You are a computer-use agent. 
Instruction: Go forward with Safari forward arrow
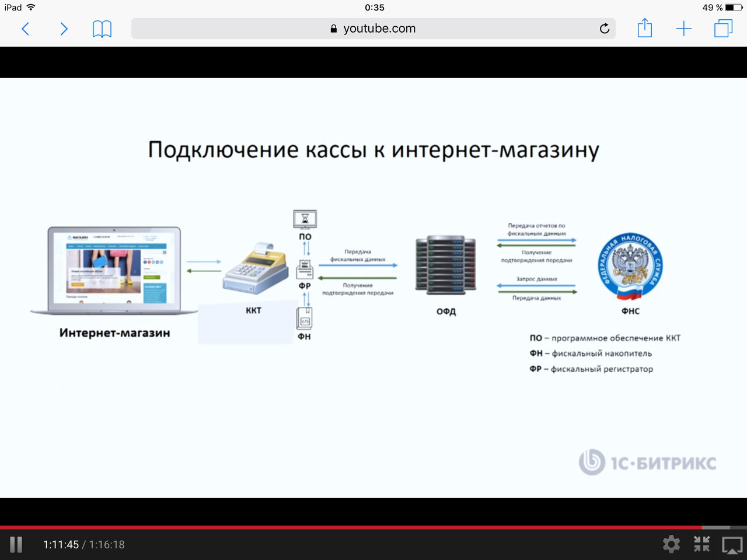64,29
